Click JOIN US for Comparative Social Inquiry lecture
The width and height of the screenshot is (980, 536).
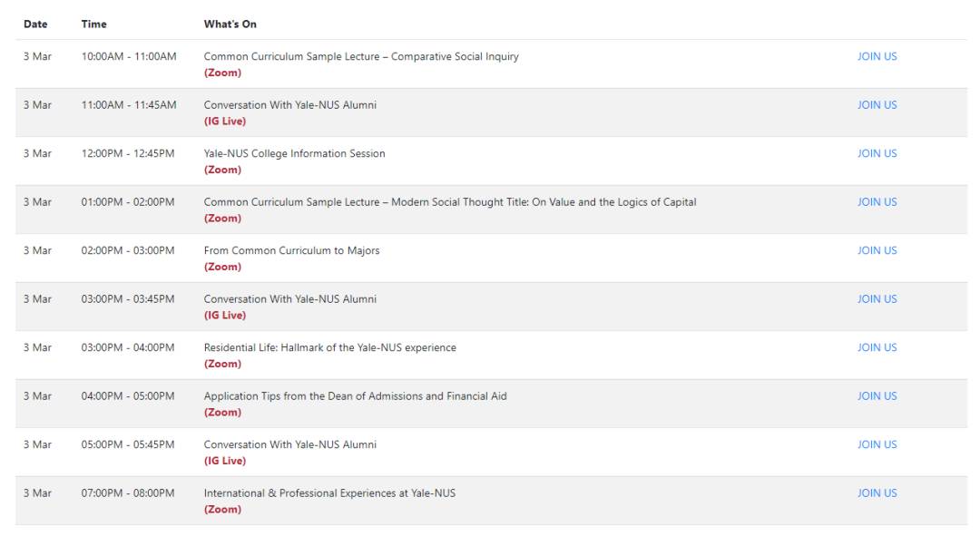877,56
